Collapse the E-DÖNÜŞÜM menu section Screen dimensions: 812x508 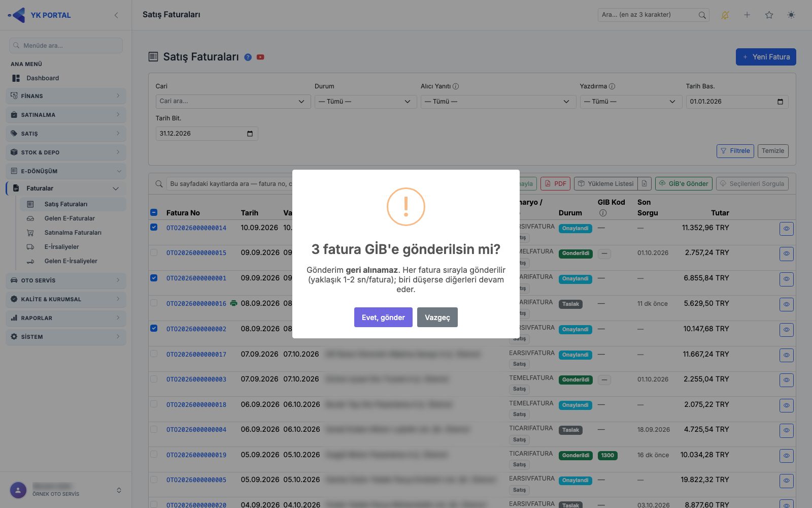click(66, 171)
